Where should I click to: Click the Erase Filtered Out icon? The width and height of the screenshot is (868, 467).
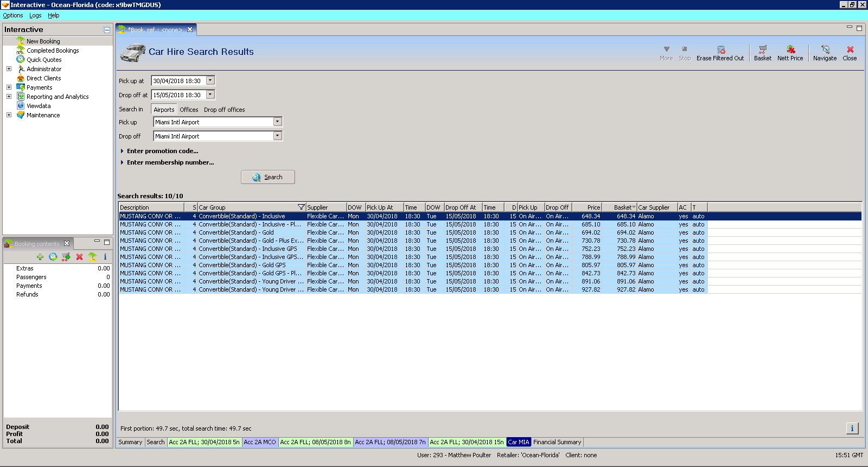click(x=720, y=49)
